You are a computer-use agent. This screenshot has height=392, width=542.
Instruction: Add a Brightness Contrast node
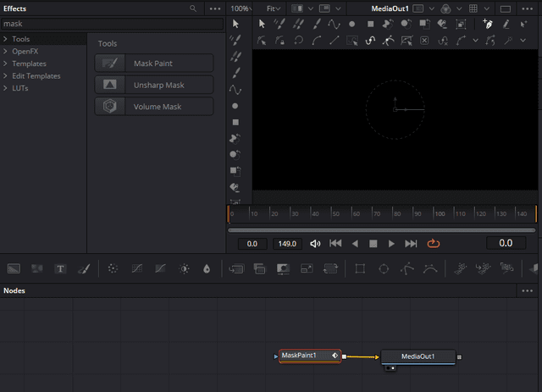click(185, 268)
